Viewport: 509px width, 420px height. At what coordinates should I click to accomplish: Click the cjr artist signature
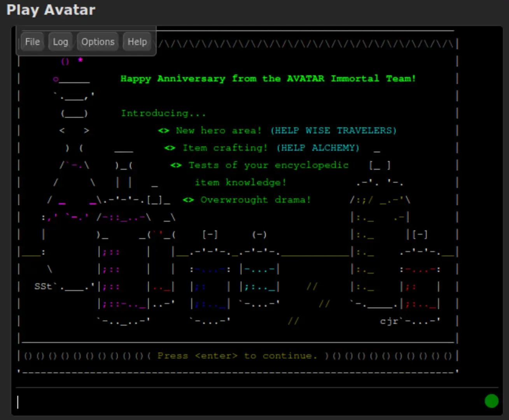point(389,321)
